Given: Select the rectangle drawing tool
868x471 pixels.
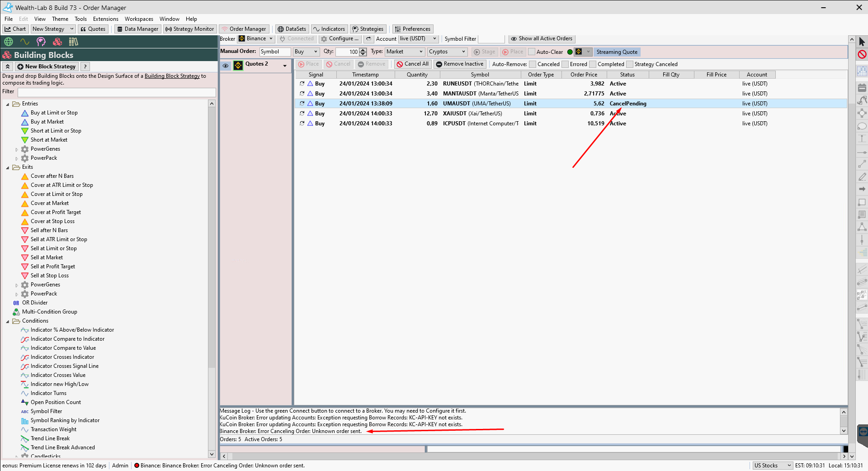Looking at the screenshot, I should coord(862,202).
